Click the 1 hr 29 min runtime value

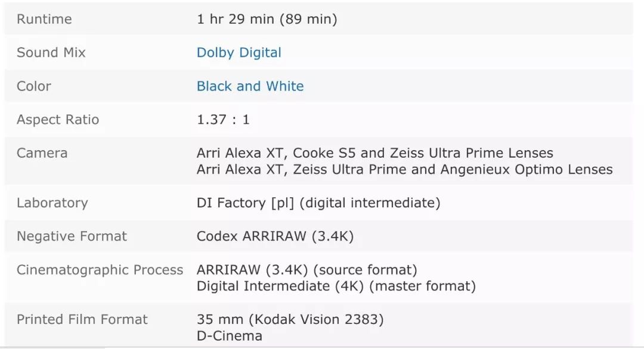267,19
